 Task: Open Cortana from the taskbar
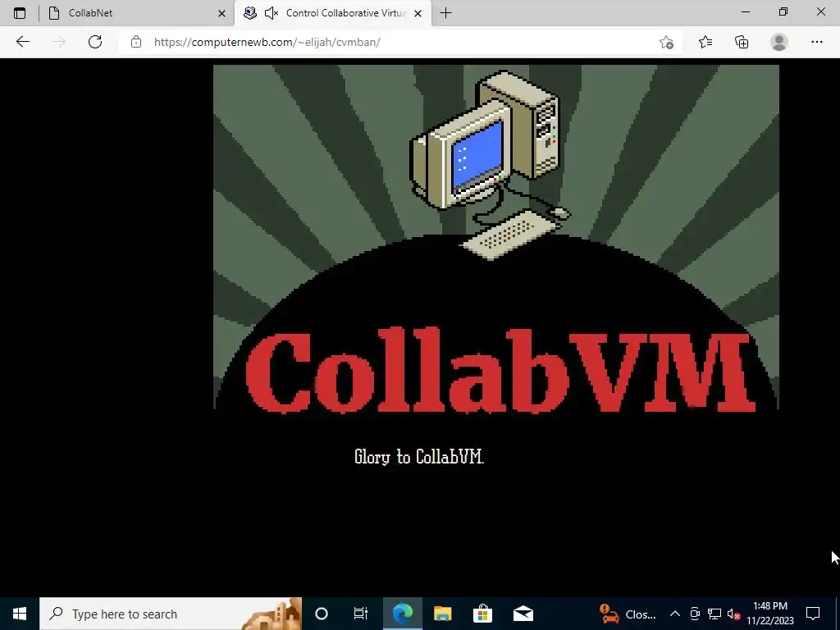pyautogui.click(x=322, y=614)
